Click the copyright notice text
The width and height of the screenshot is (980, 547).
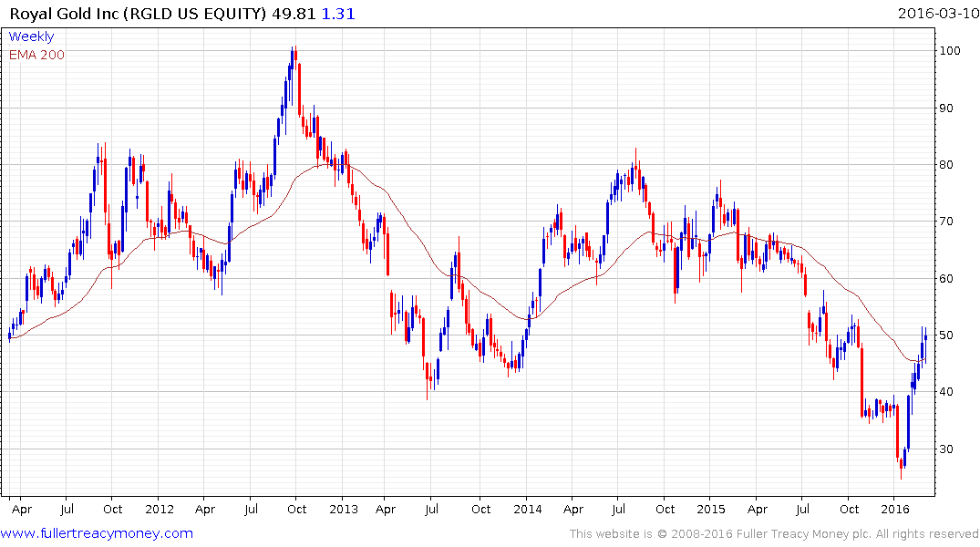click(774, 534)
